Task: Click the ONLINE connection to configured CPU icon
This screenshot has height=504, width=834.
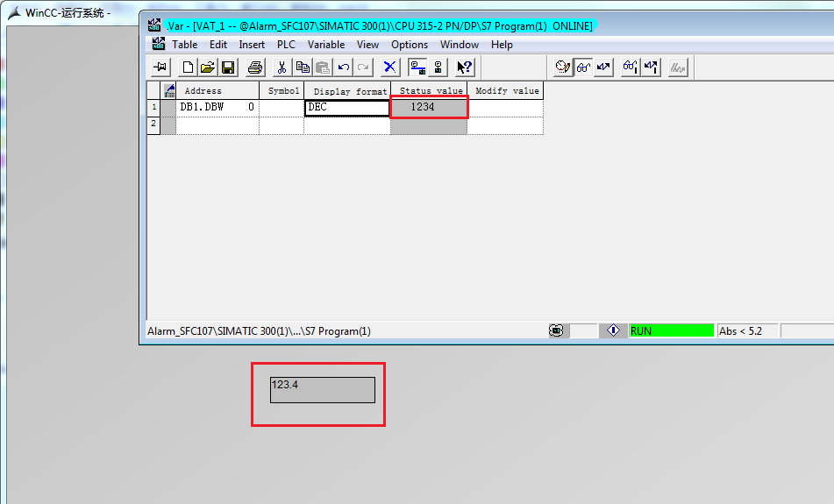Action: coord(417,67)
